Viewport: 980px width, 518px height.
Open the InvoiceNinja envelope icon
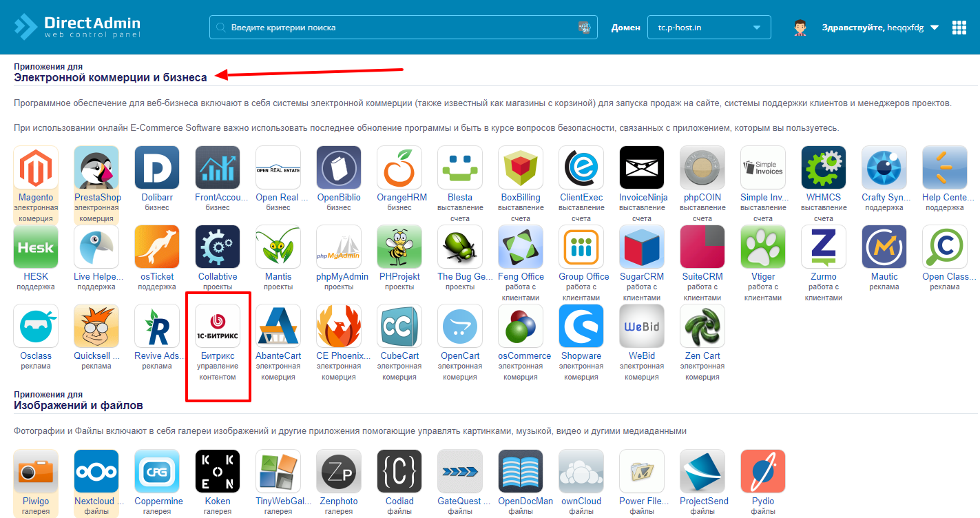pyautogui.click(x=642, y=167)
